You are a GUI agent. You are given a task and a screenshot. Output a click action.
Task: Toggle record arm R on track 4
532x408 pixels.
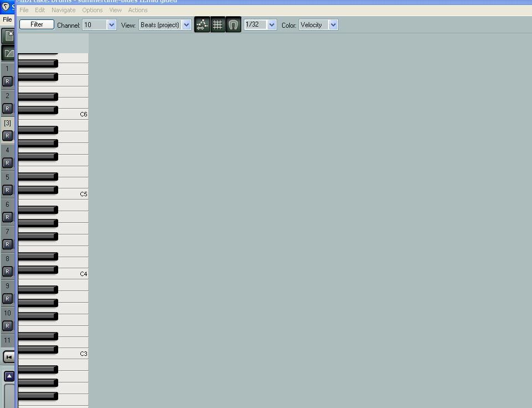[x=7, y=163]
